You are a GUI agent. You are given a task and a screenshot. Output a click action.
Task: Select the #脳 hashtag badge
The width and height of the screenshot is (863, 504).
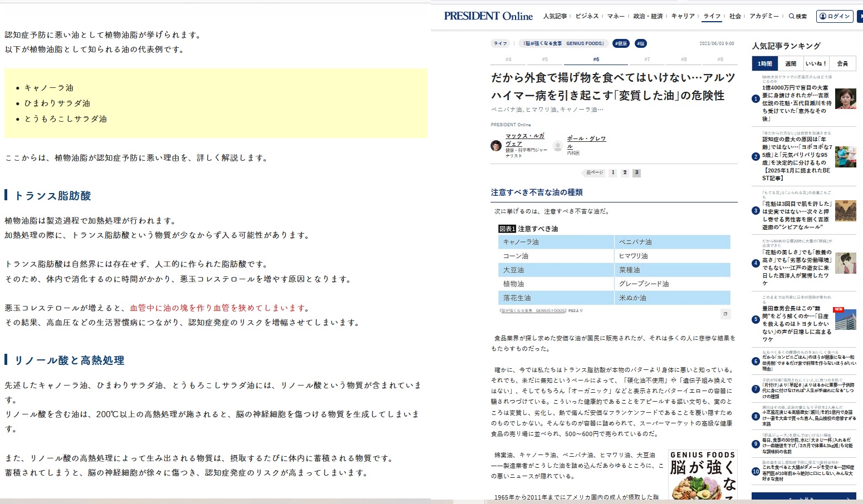640,43
